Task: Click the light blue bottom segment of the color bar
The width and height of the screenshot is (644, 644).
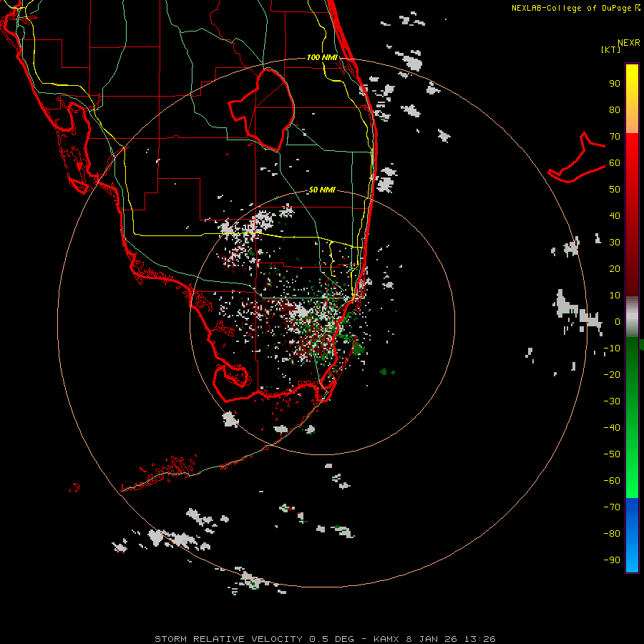Action: coord(632,559)
